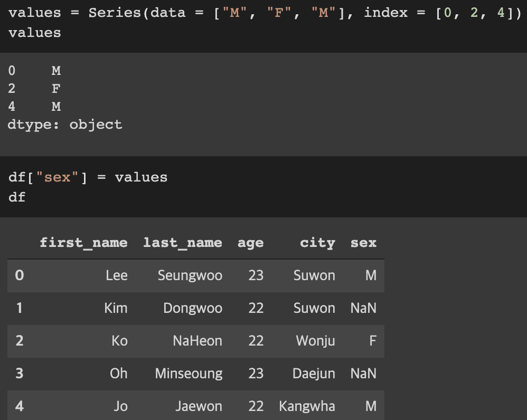
Task: Select the sex column header
Action: pos(363,243)
